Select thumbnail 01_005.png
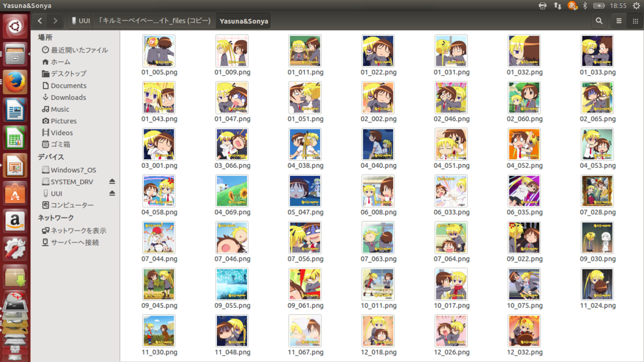 click(159, 51)
